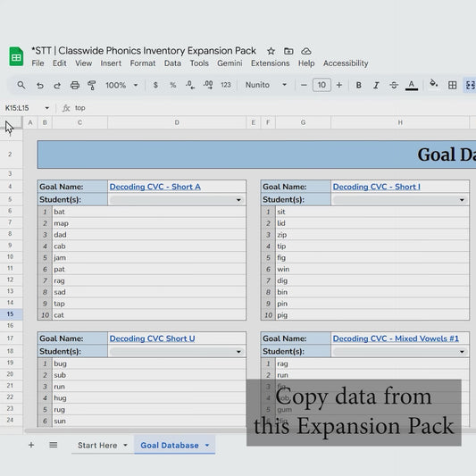Select the cell containing hug
This screenshot has height=476, width=476.
149,398
